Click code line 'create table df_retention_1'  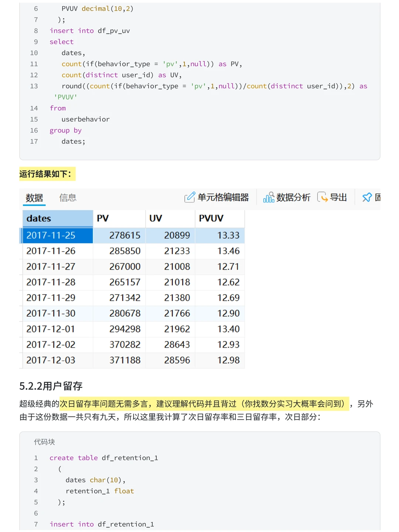(104, 458)
